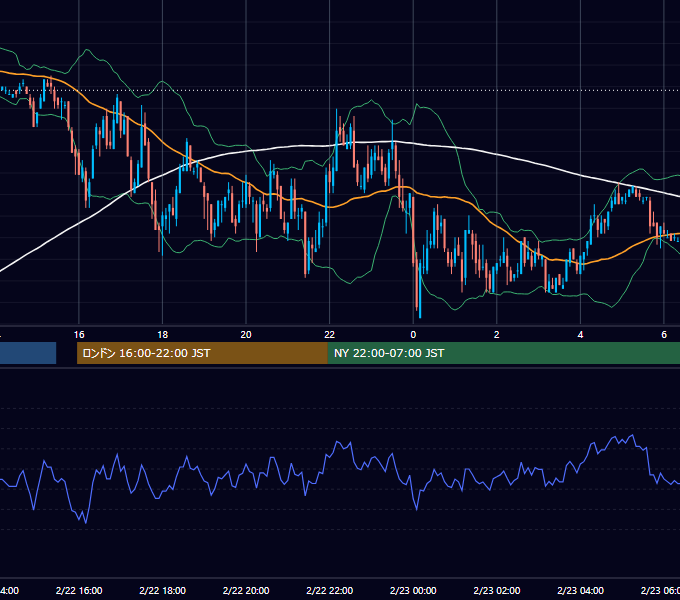Select the NY 22:00-07:00 JST session bar
The width and height of the screenshot is (680, 600).
click(503, 353)
